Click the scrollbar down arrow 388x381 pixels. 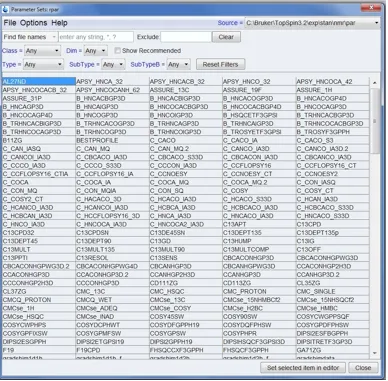tap(375, 353)
